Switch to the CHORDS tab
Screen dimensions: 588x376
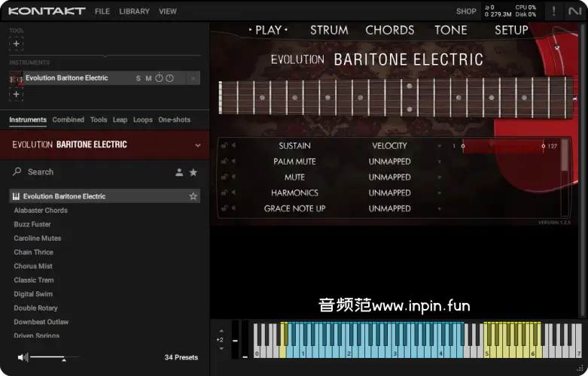pyautogui.click(x=389, y=30)
